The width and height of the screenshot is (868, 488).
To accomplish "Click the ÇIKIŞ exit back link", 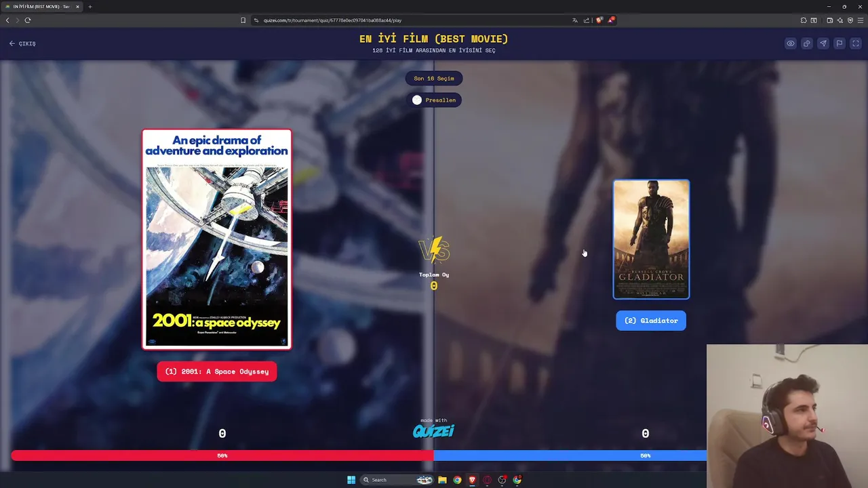I will [x=22, y=43].
